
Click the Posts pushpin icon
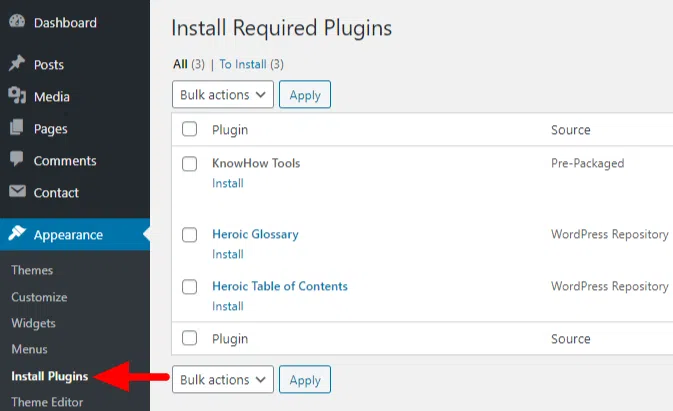click(17, 64)
